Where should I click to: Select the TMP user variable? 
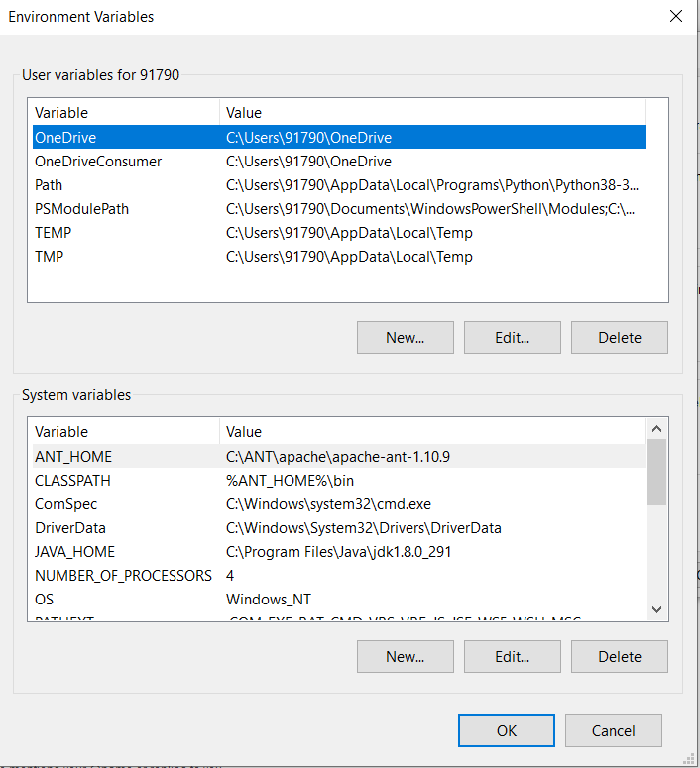tap(339, 257)
